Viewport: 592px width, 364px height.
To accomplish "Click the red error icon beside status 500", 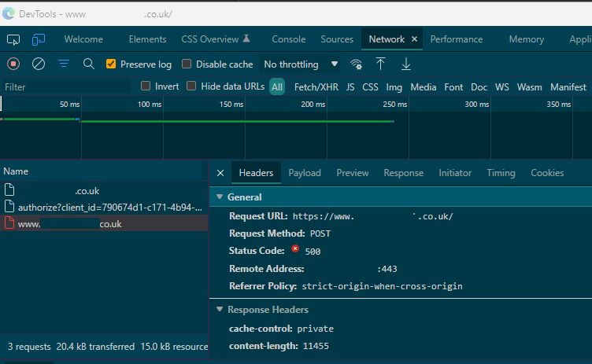I will 295,248.
